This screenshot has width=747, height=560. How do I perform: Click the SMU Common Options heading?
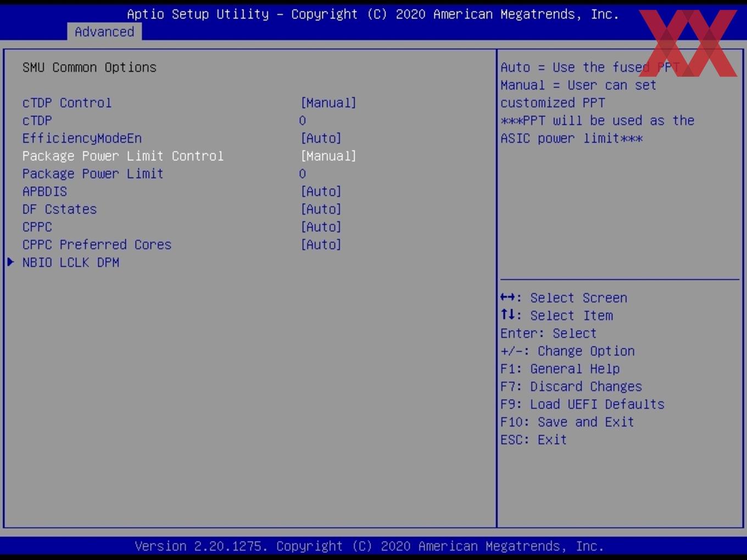(x=90, y=67)
